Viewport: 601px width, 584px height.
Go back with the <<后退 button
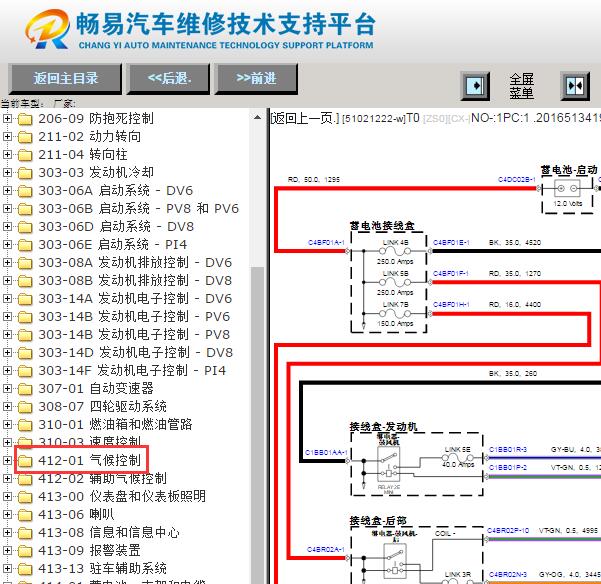point(169,79)
